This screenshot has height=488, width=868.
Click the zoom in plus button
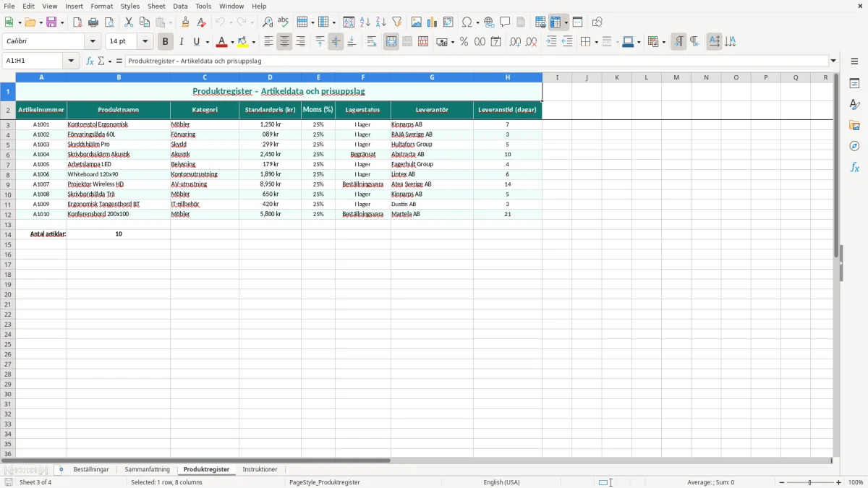click(839, 482)
